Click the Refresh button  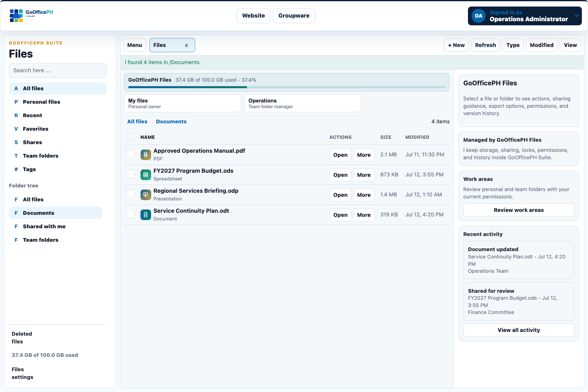pyautogui.click(x=486, y=45)
